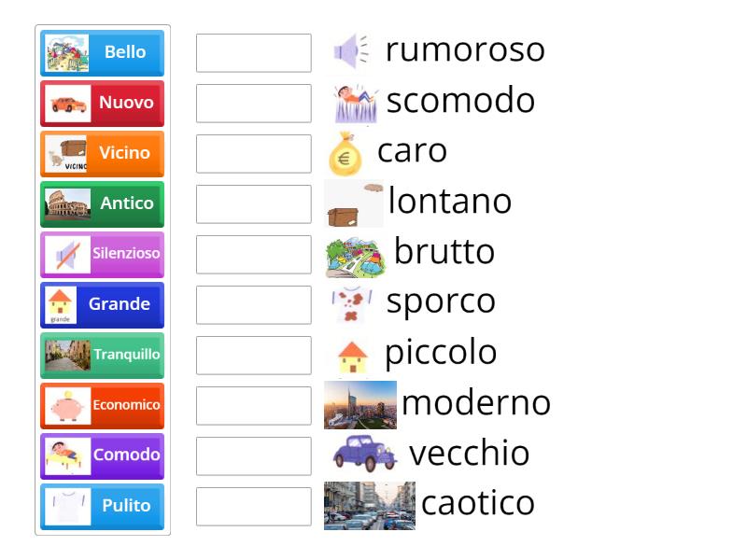Click the stained shirt icon beside sporco

[351, 304]
